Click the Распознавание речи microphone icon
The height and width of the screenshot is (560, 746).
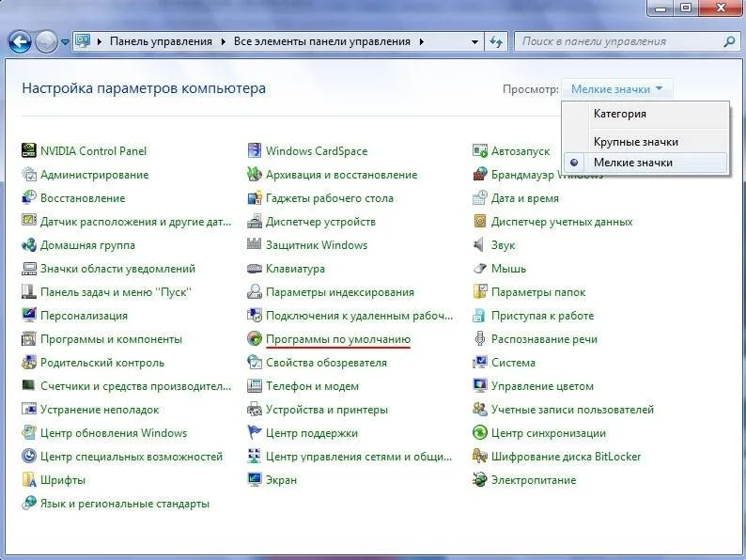[x=480, y=339]
